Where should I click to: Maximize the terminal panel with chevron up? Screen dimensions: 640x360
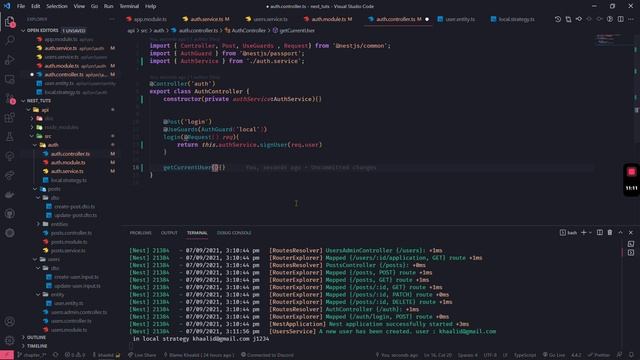click(x=620, y=232)
